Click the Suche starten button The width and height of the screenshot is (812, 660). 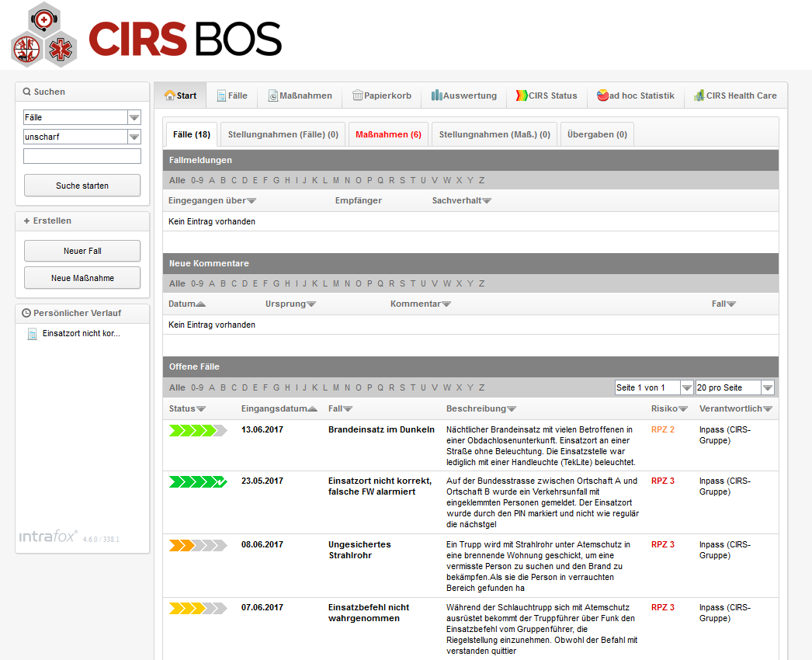click(x=82, y=186)
